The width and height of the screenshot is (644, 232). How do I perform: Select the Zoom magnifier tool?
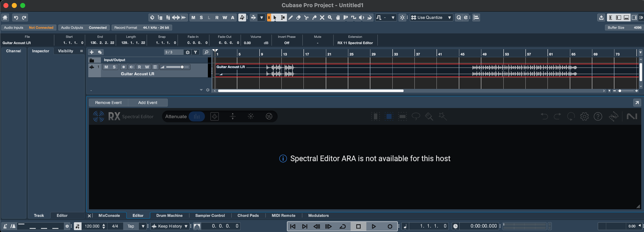pos(330,17)
